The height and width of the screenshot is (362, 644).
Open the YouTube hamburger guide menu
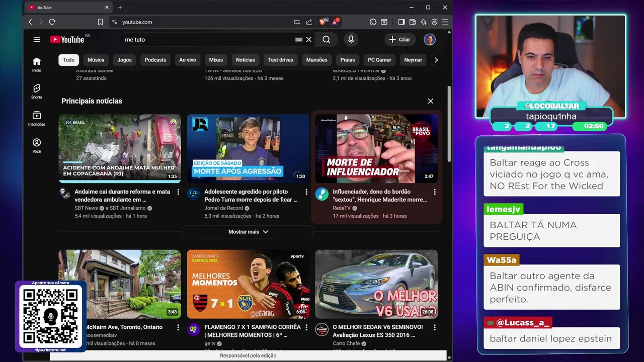point(37,39)
